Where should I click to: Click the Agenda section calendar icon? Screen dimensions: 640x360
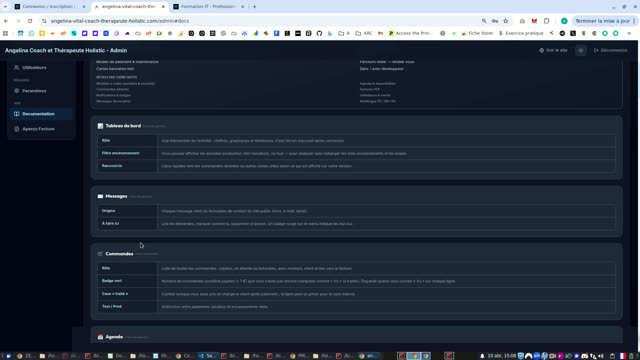pos(100,337)
